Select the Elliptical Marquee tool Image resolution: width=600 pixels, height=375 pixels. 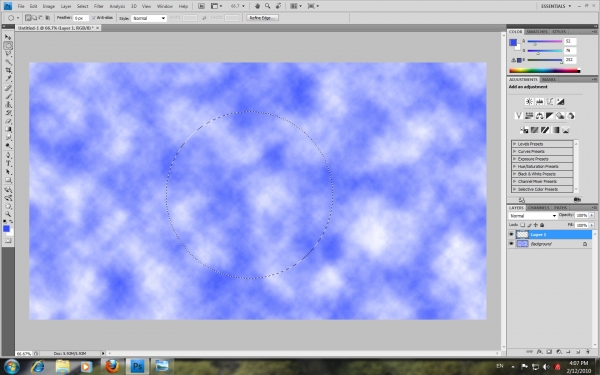(8, 46)
